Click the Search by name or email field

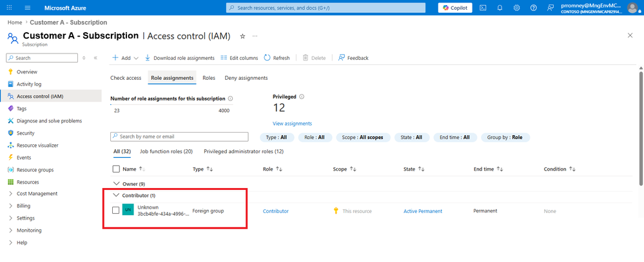(x=179, y=136)
